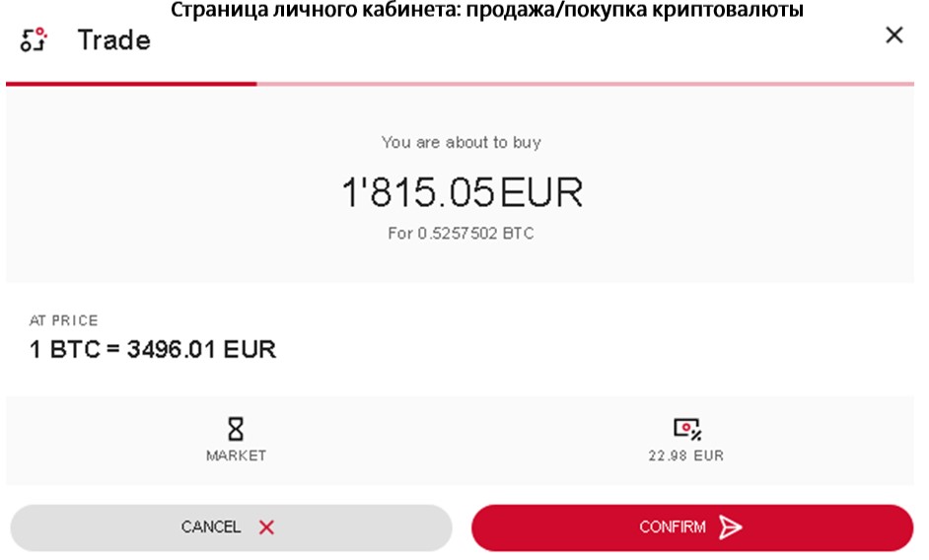Cancel the trade order
This screenshot has height=560, width=929.
[231, 527]
